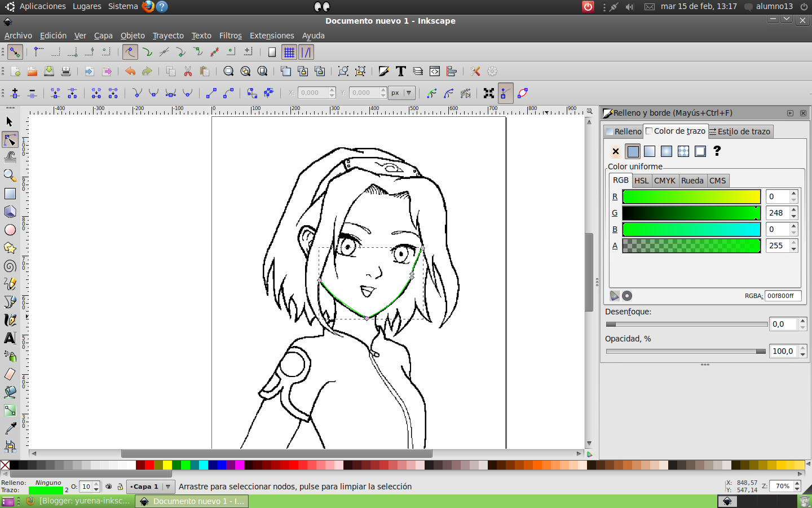Activate the Bezier pen tool

pos(9,301)
